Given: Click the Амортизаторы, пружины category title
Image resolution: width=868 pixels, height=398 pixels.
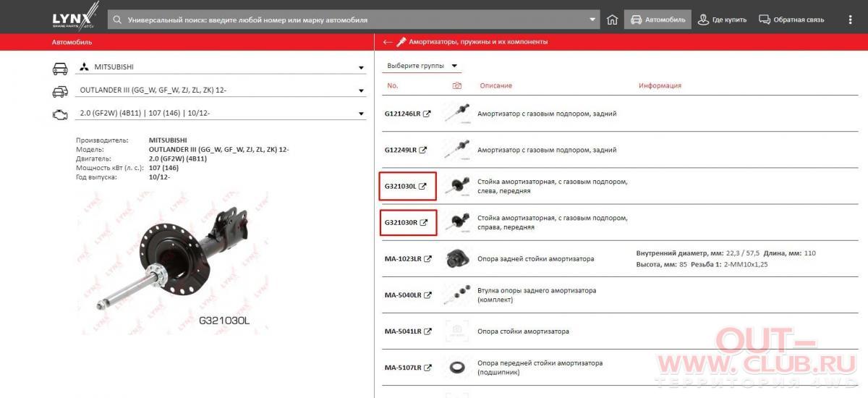Looking at the screenshot, I should coord(478,42).
